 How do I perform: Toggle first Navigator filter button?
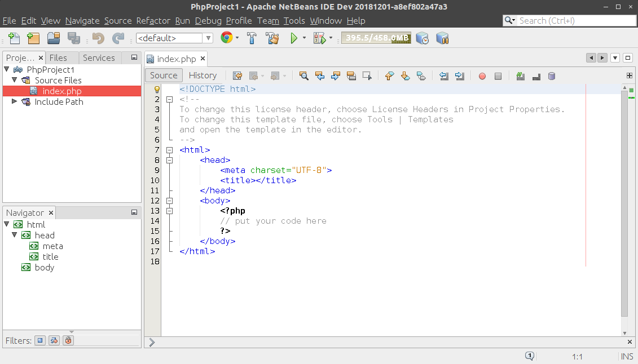[40, 340]
